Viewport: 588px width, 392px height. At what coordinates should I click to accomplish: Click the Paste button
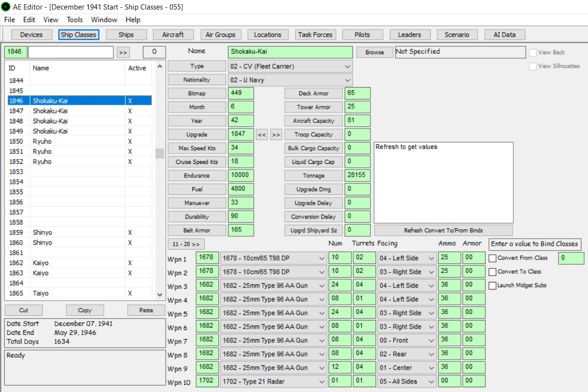pos(146,310)
